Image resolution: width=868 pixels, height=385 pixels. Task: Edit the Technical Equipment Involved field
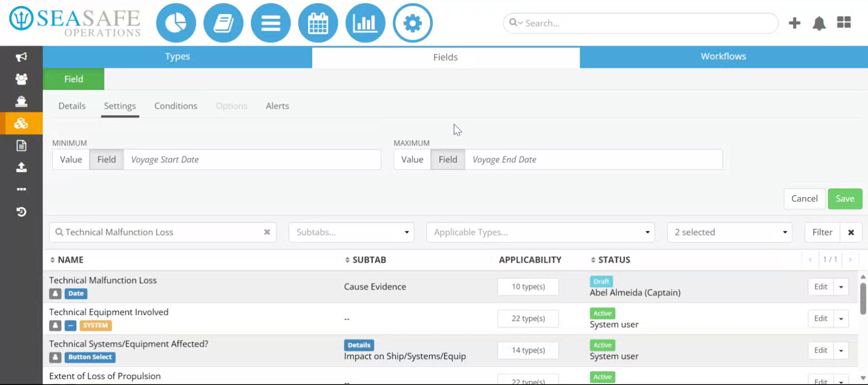821,319
